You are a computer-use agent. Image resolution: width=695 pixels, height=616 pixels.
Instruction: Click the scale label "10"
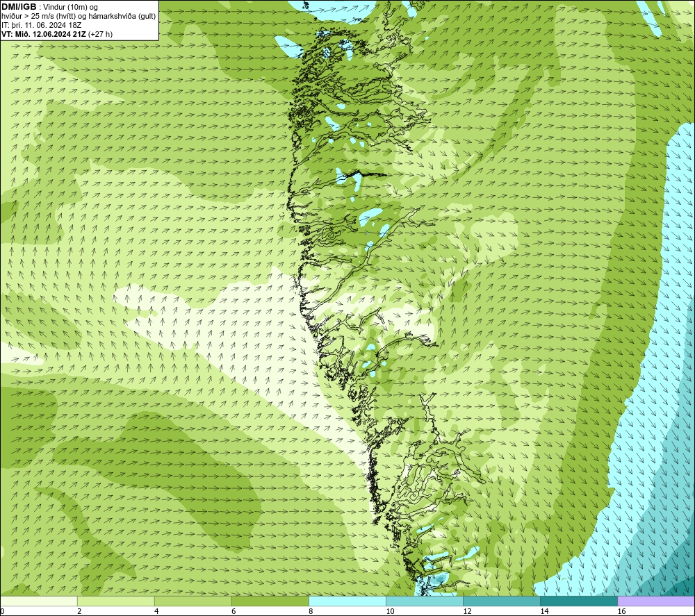pyautogui.click(x=390, y=612)
